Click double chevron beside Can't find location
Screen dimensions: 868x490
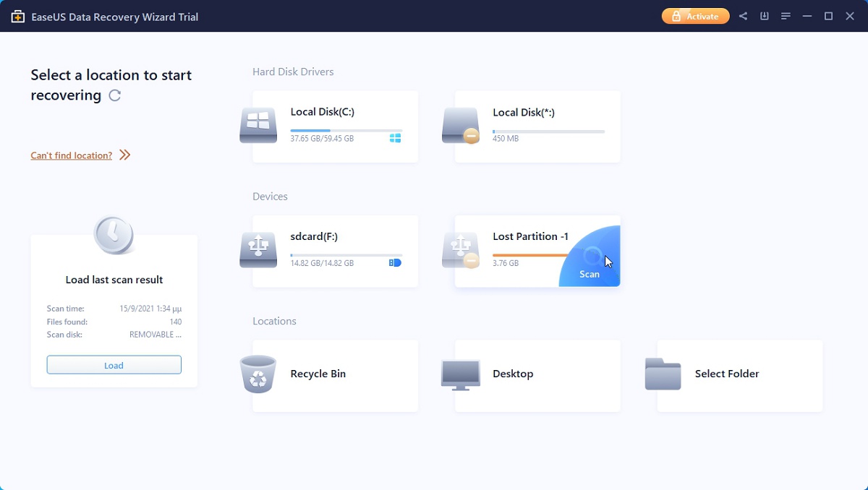[x=124, y=155]
